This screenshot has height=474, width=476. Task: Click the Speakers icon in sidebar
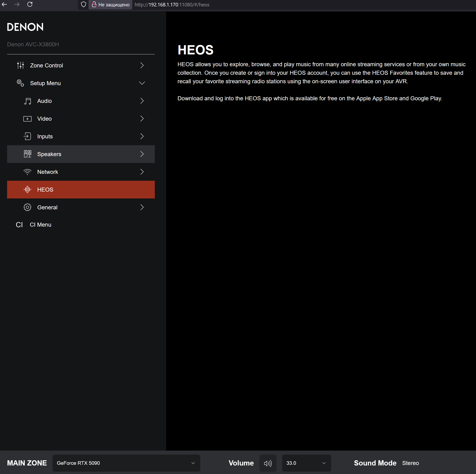tap(27, 154)
